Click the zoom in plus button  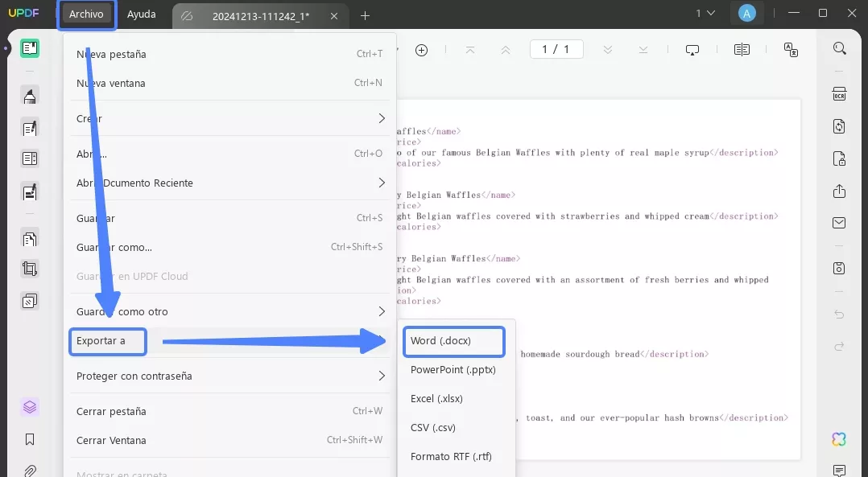point(421,51)
